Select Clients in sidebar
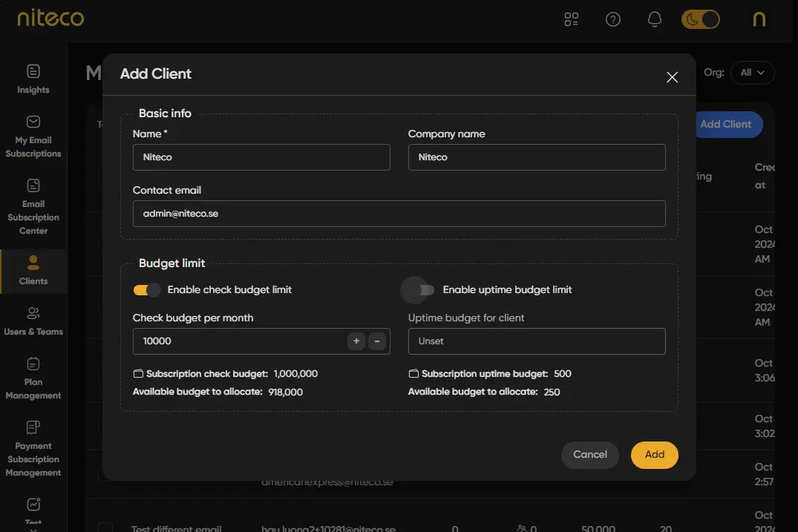Viewport: 798px width, 532px height. coord(33,271)
